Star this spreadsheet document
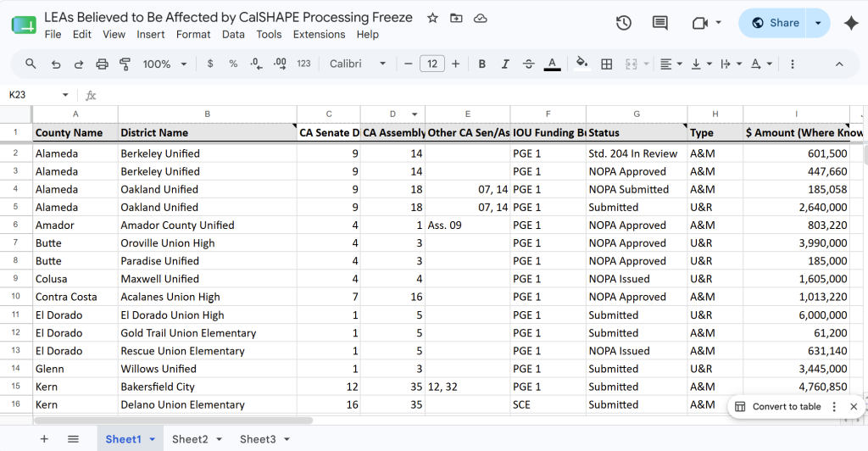This screenshot has height=451, width=868. 432,19
